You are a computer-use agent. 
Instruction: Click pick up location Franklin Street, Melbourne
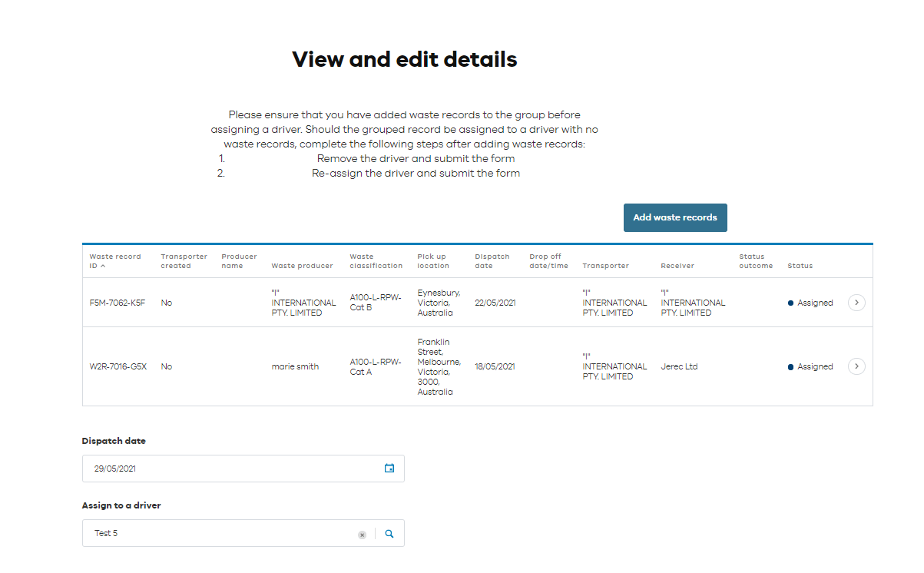(439, 366)
